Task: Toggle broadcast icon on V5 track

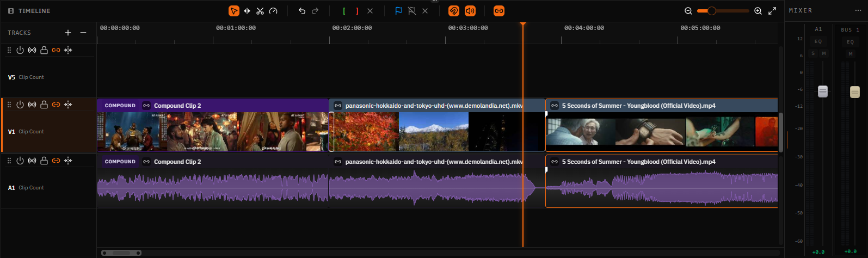Action: click(32, 50)
